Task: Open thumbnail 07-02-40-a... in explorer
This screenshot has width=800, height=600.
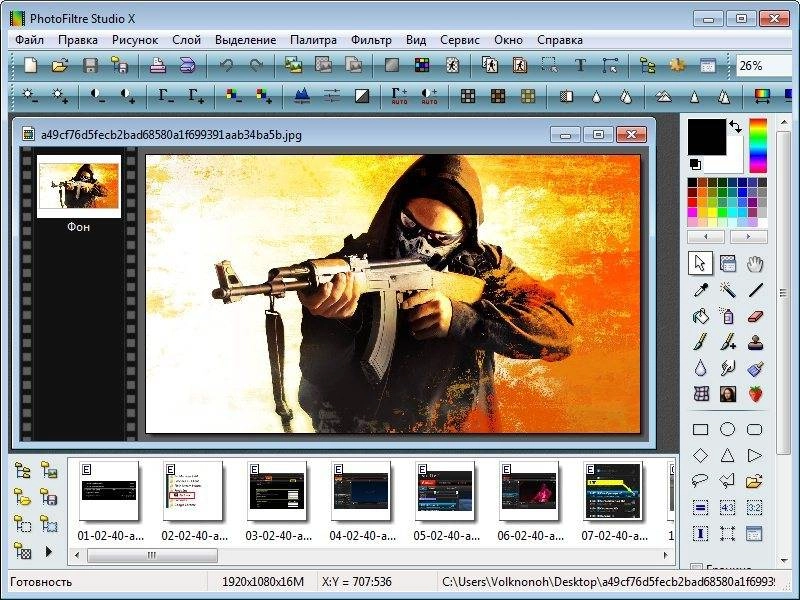Action: point(613,491)
